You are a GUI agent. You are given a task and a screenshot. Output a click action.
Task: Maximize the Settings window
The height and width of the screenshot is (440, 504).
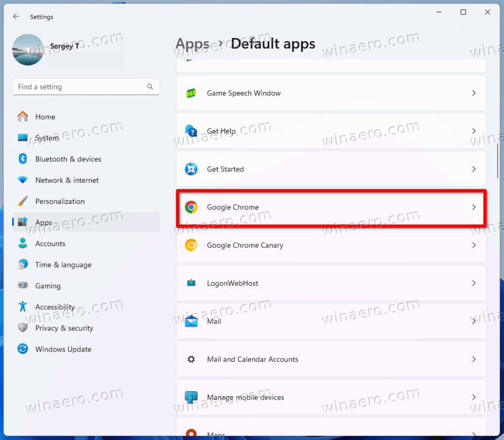coord(463,12)
